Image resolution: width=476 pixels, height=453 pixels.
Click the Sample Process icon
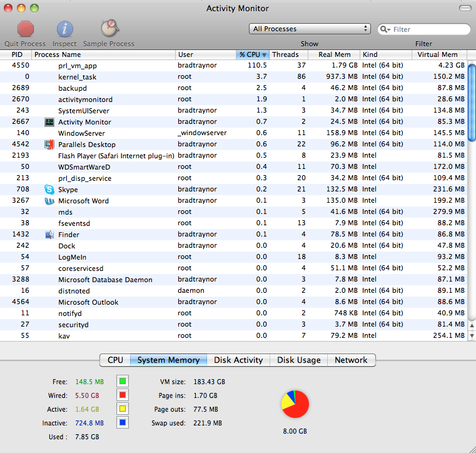[109, 28]
